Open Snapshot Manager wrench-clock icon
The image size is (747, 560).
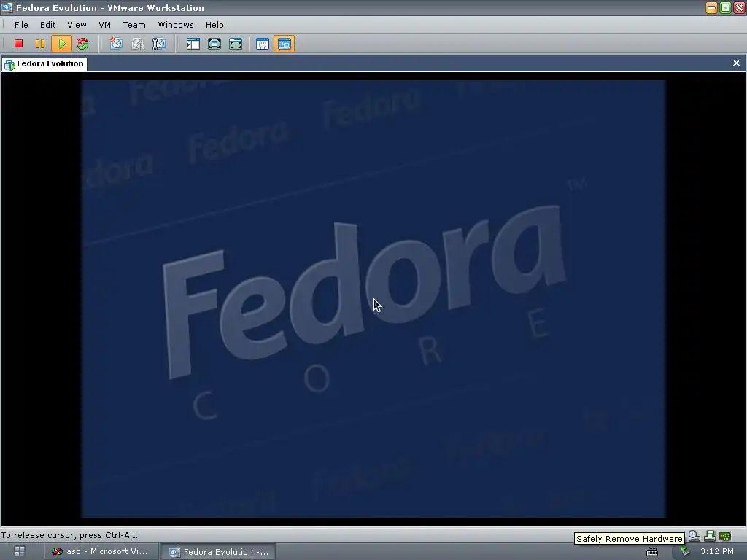[158, 44]
